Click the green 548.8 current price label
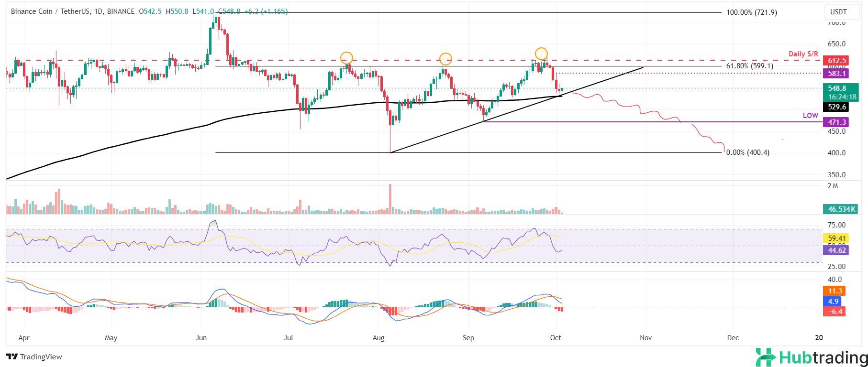 837,88
